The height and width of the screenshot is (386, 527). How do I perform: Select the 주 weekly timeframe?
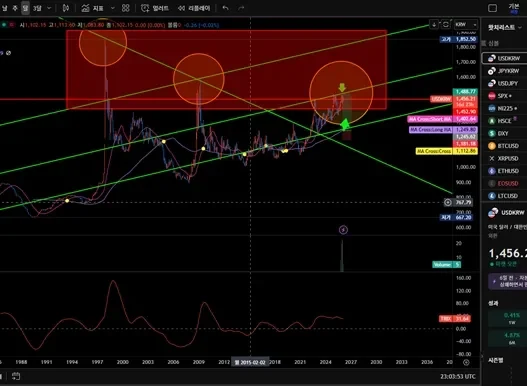tap(15, 8)
